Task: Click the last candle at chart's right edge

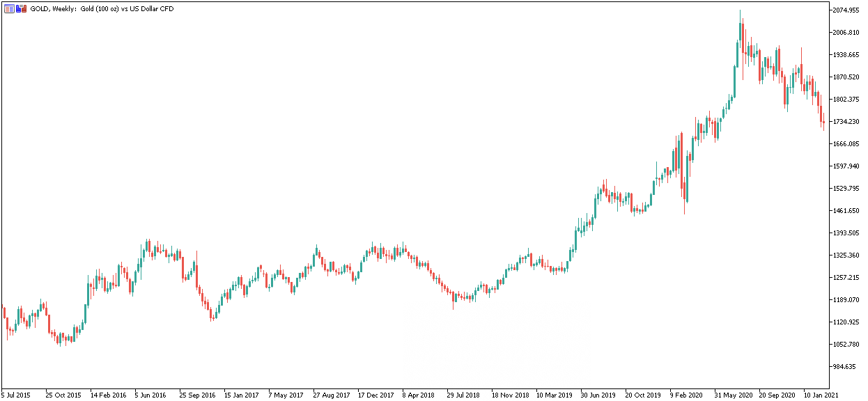Action: 823,123
